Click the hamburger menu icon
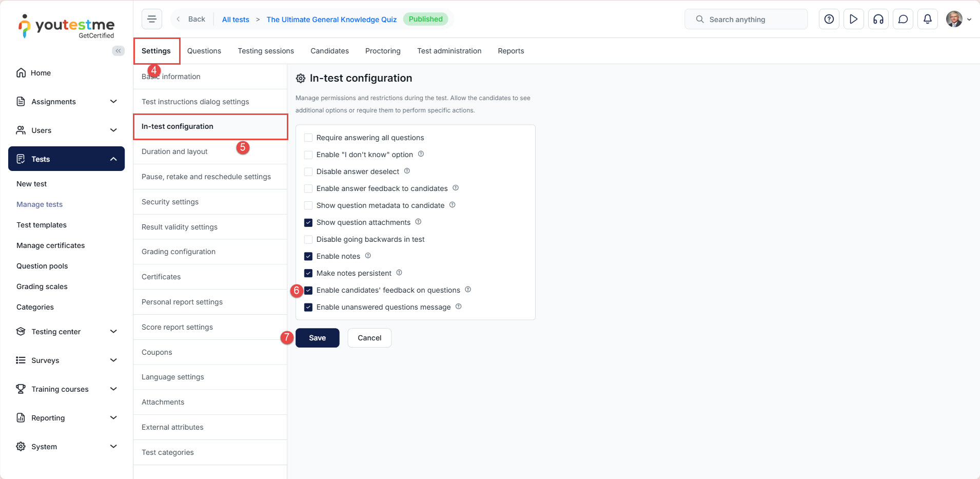This screenshot has height=479, width=980. pos(152,20)
